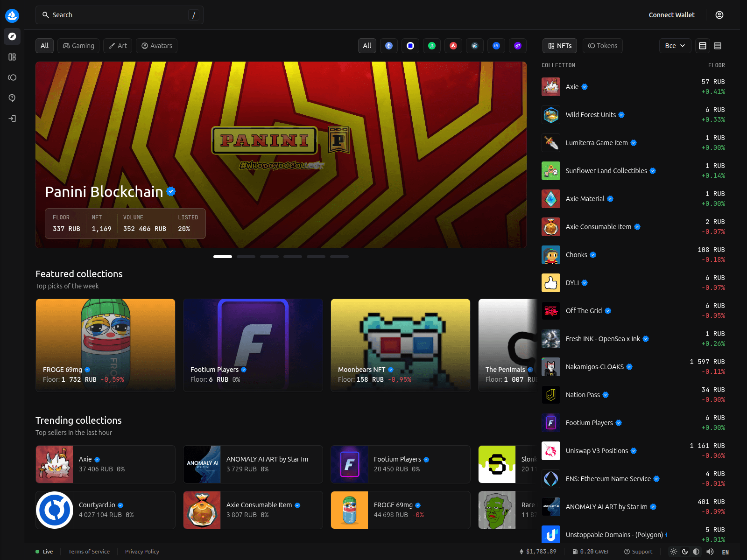This screenshot has height=560, width=747.
Task: Select the NFTs toggle
Action: pos(560,46)
